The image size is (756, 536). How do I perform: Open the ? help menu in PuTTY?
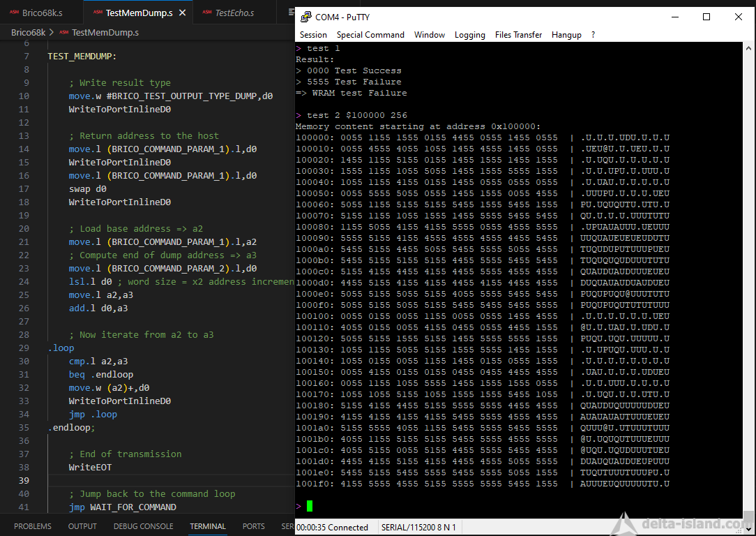pos(593,35)
